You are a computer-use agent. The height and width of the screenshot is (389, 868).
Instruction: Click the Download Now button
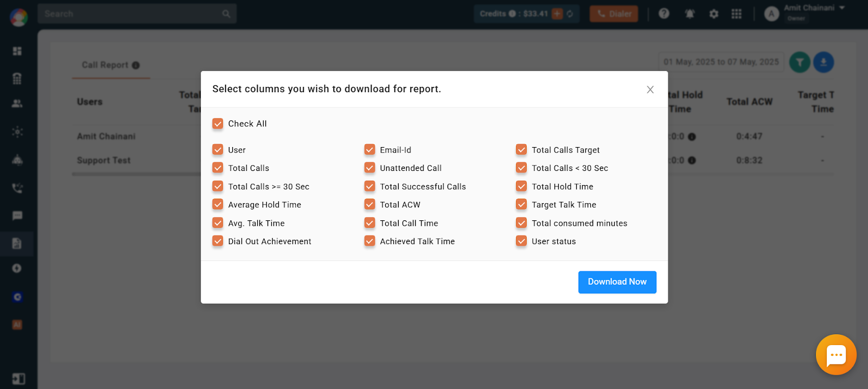pyautogui.click(x=617, y=282)
